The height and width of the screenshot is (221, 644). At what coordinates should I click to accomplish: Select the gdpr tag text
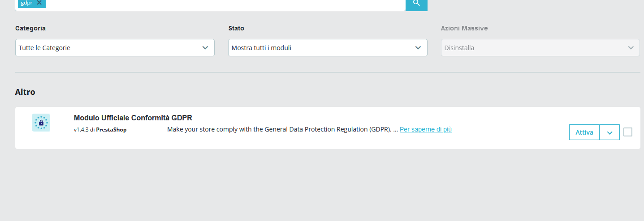coord(26,3)
